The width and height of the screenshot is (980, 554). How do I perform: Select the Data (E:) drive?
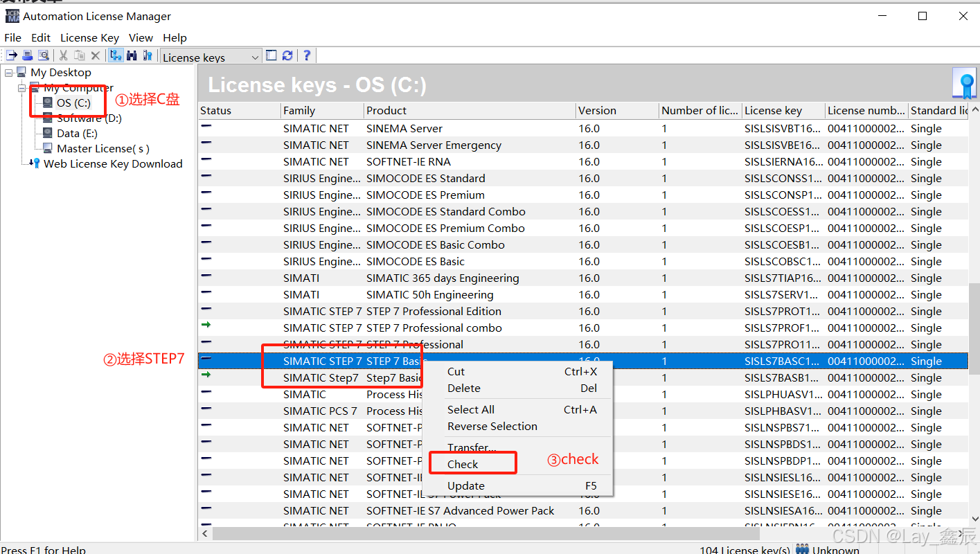click(77, 133)
